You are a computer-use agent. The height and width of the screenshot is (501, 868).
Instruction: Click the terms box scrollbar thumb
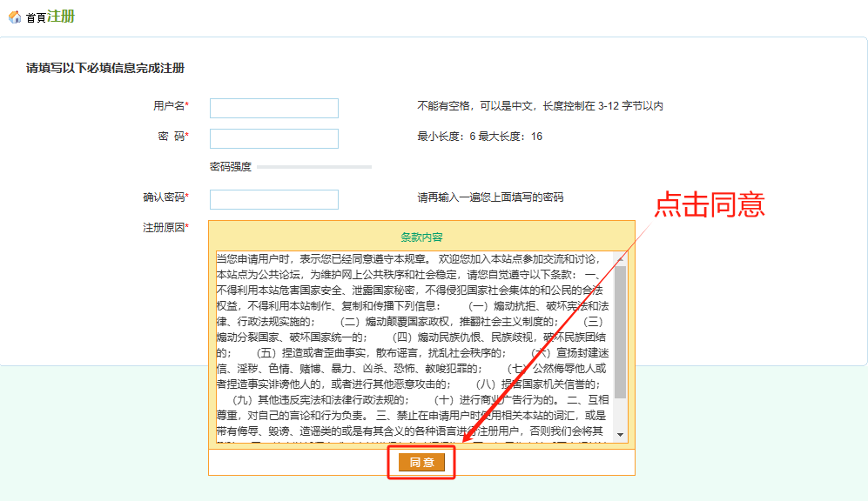pos(620,331)
